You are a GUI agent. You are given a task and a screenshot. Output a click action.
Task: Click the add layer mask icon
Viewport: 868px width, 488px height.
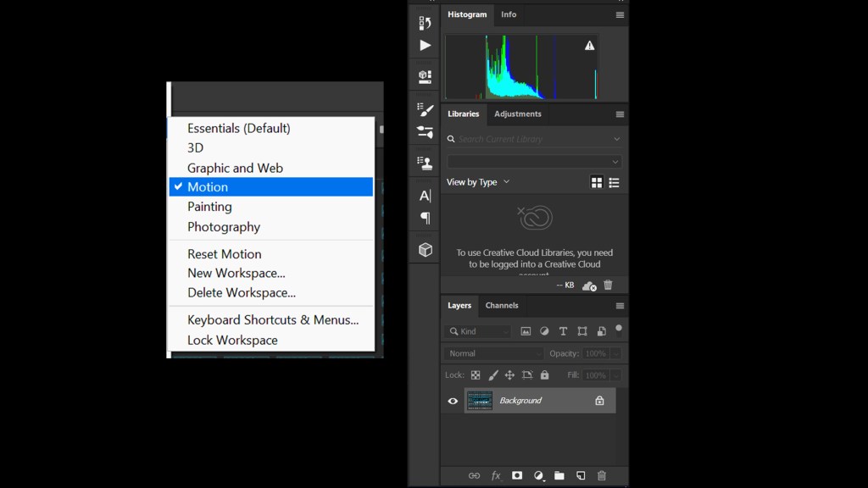pos(517,476)
